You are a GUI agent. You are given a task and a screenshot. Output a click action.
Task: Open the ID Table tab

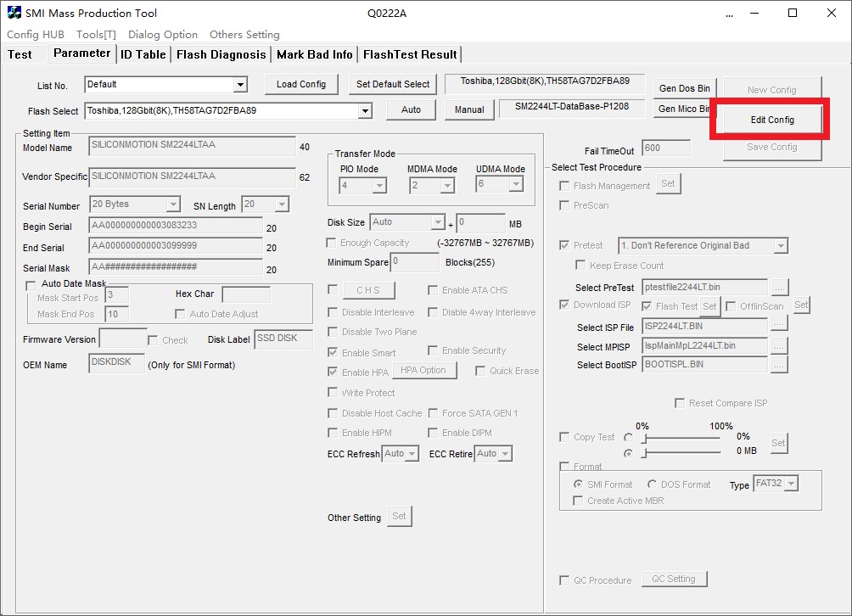(143, 54)
